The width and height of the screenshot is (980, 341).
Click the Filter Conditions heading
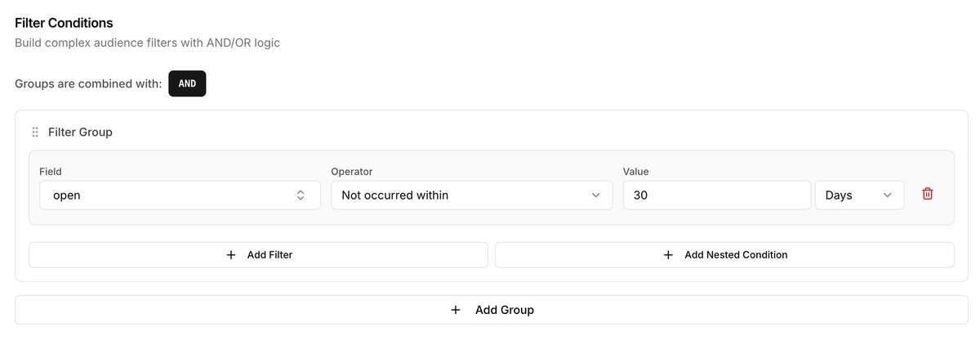point(64,23)
